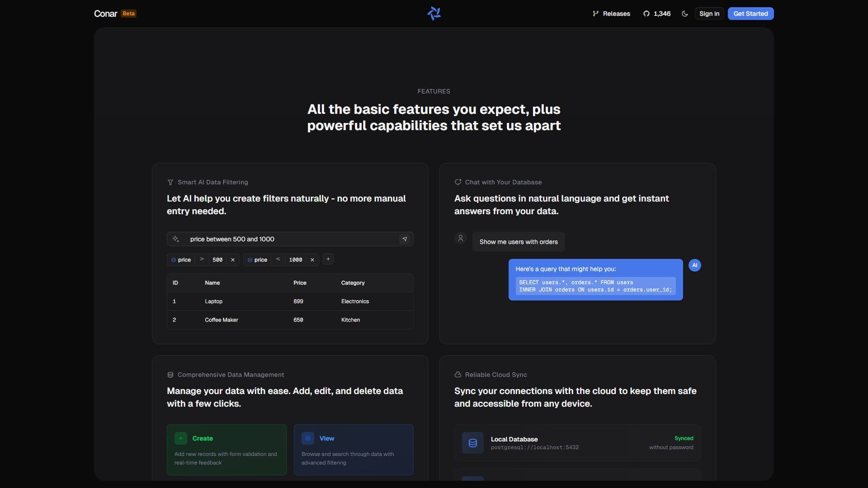This screenshot has width=868, height=488.
Task: Click the second price filter column chip
Action: coord(258,260)
